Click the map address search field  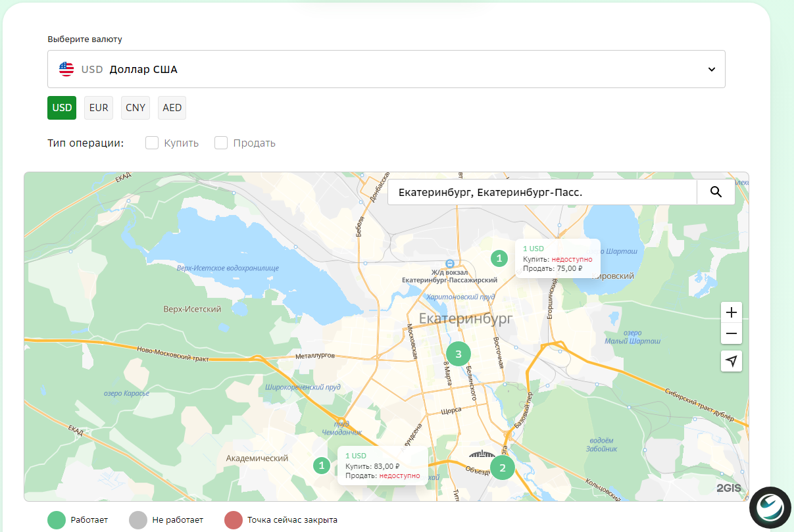coord(542,192)
